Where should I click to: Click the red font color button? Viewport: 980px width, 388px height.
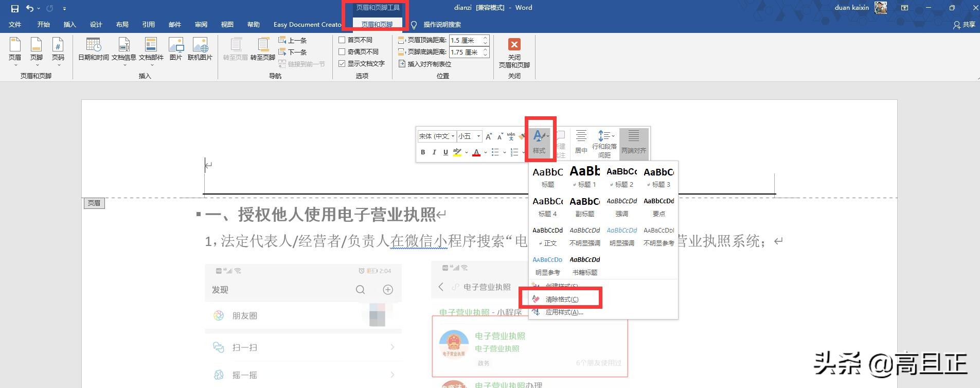pos(476,152)
